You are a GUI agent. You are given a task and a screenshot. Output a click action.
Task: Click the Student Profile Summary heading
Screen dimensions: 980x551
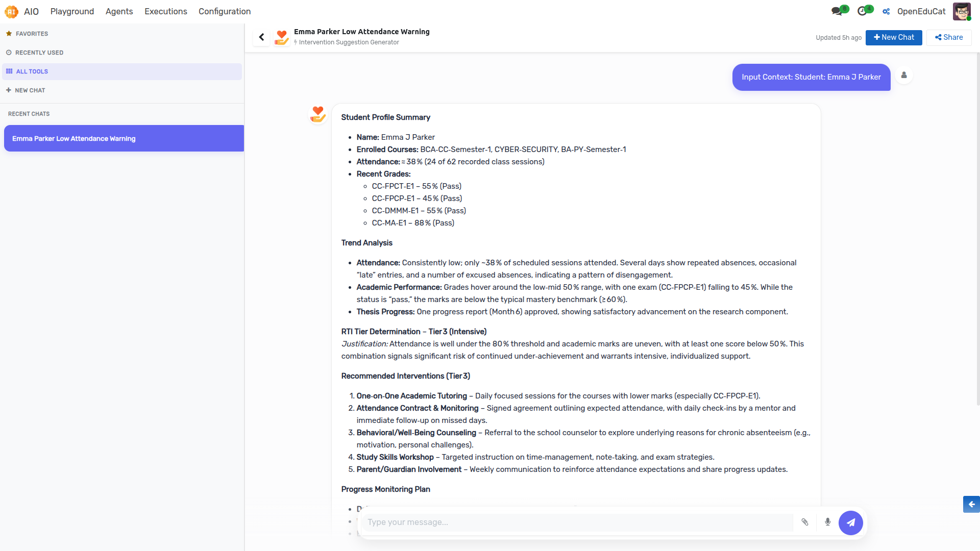pos(386,117)
